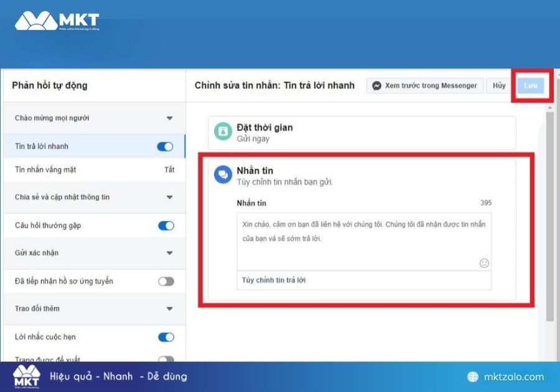The height and width of the screenshot is (392, 560).
Task: Click the blue chat bubble icon next to Nhắn tin
Action: pos(222,174)
